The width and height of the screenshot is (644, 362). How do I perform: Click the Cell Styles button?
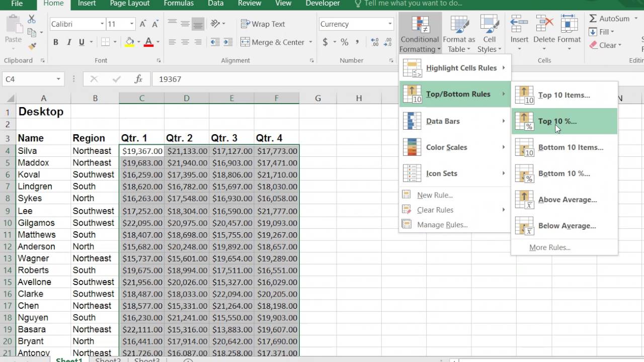(x=489, y=34)
